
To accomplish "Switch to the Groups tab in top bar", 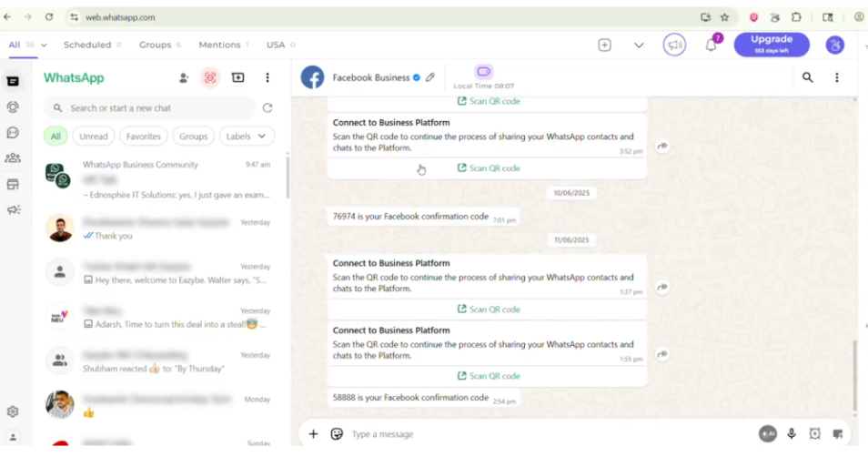I will 160,45.
